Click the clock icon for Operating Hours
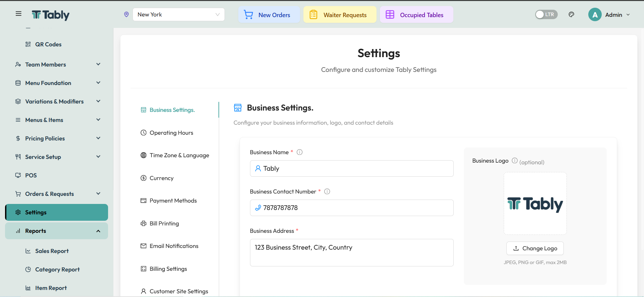 coord(144,133)
